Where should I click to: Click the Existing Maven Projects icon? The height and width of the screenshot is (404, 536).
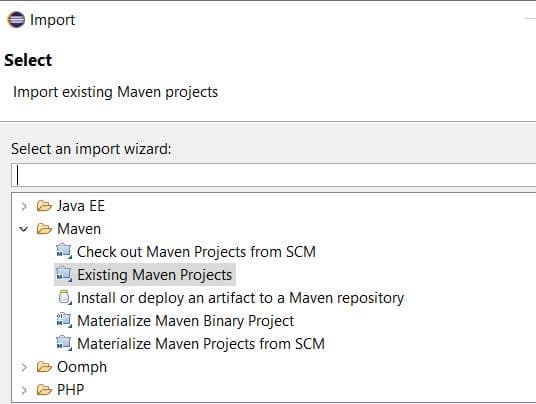pos(64,274)
